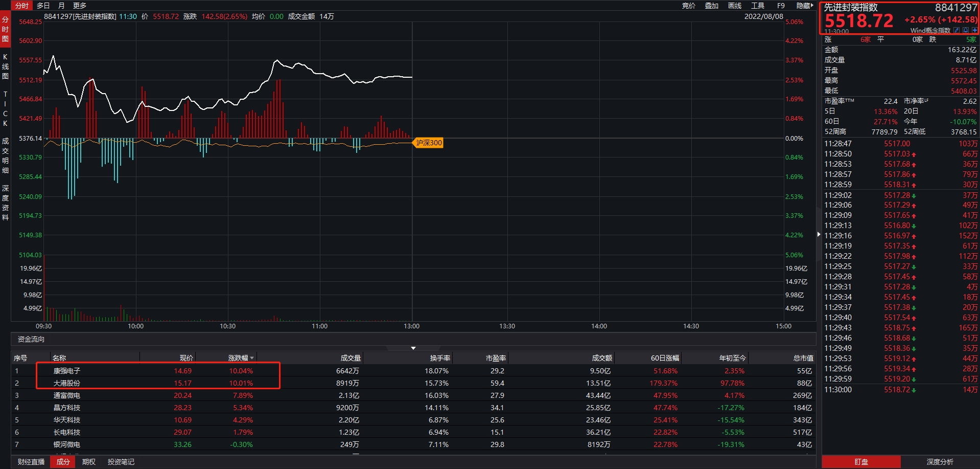Click the 沪深300 overlay label marker
The width and height of the screenshot is (980, 469).
[428, 143]
